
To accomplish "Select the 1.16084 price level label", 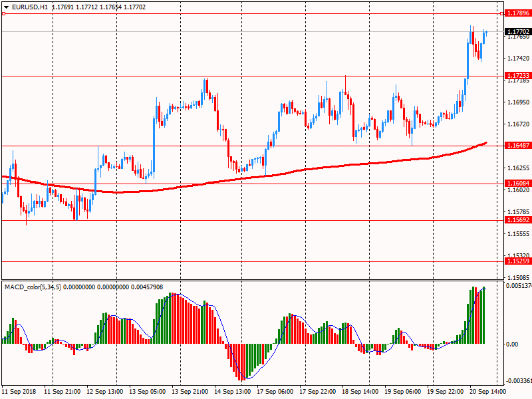I will click(517, 183).
